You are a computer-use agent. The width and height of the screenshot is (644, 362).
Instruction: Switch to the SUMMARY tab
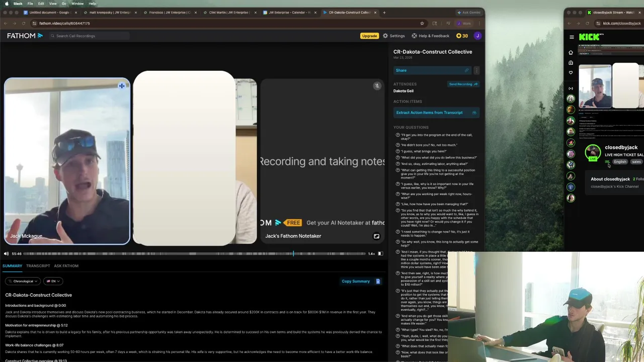click(12, 265)
